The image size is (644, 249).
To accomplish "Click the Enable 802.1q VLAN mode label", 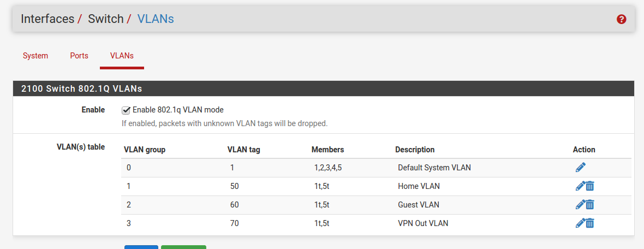I will click(178, 110).
